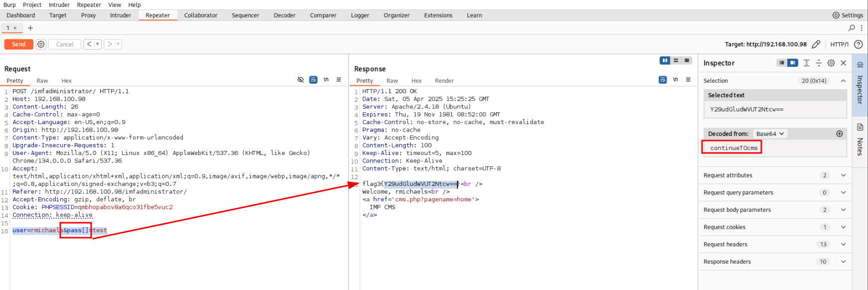The width and height of the screenshot is (868, 290).
Task: Click the request body line user=rmichaels
Action: [x=60, y=230]
